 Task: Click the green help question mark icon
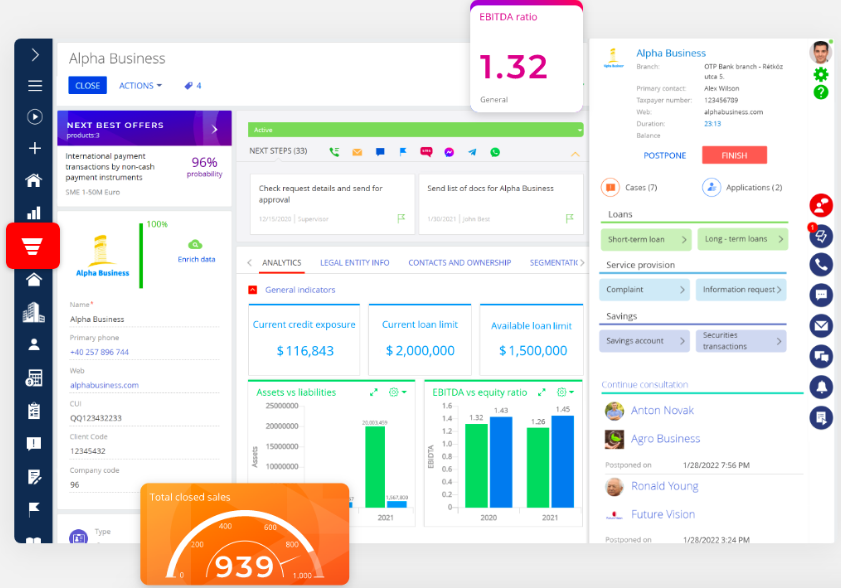(x=821, y=92)
